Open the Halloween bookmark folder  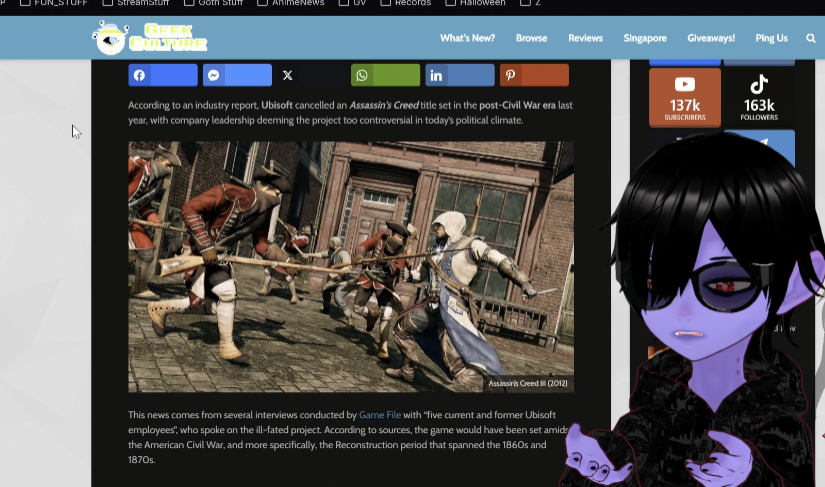click(476, 3)
